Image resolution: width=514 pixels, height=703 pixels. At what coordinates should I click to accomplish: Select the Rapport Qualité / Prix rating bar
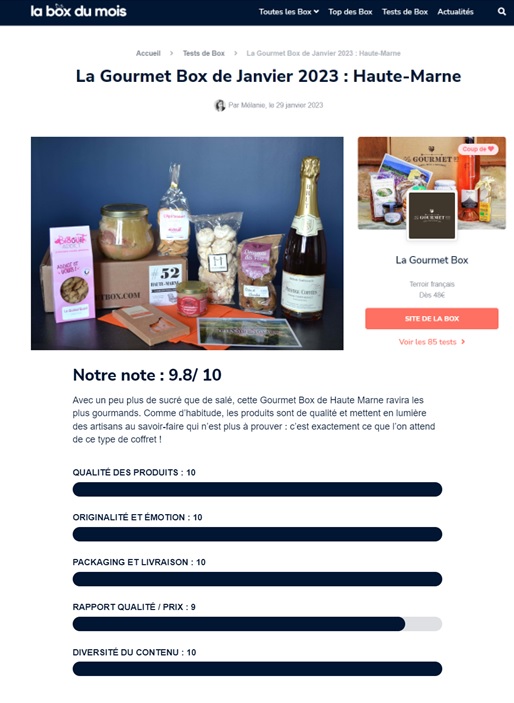pyautogui.click(x=257, y=624)
